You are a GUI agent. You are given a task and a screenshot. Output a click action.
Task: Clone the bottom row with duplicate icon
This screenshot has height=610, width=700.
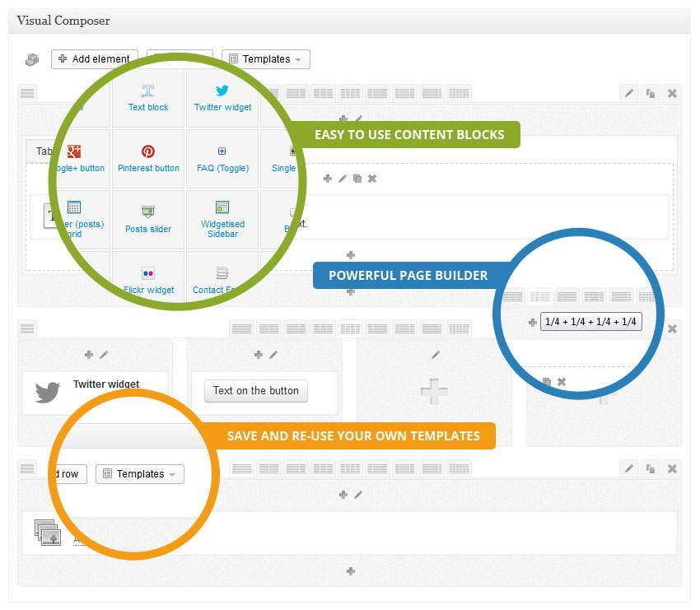651,468
